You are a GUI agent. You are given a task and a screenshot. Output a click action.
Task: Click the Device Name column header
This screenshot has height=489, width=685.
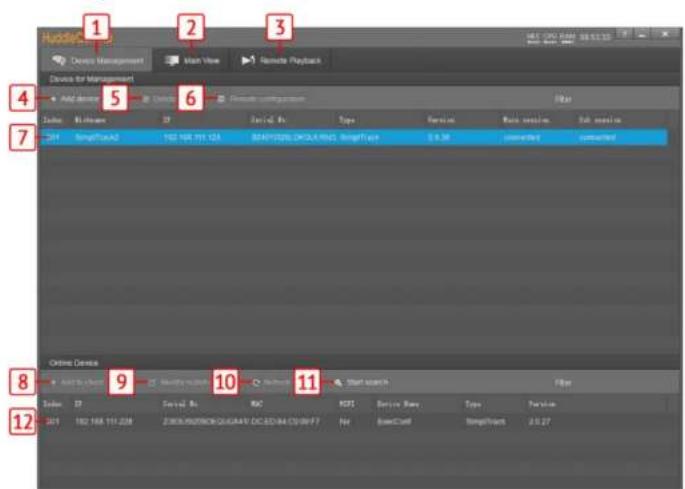[x=398, y=404]
